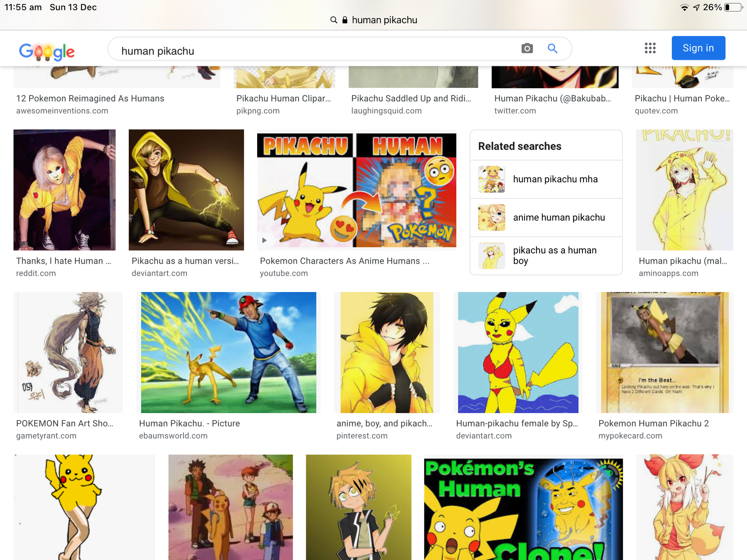747x560 pixels.
Task: Play icon on Pokemon Characters video thumbnail
Action: coord(264,240)
